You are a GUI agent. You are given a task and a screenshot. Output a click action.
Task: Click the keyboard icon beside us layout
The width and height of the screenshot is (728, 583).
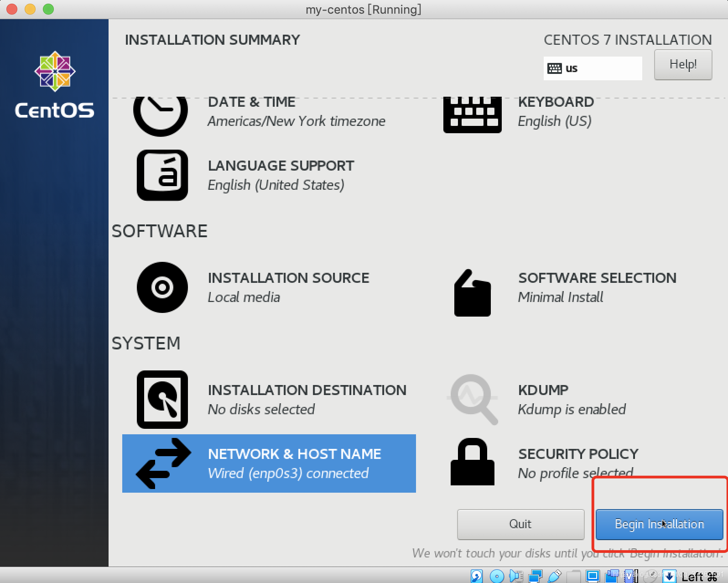pos(555,68)
